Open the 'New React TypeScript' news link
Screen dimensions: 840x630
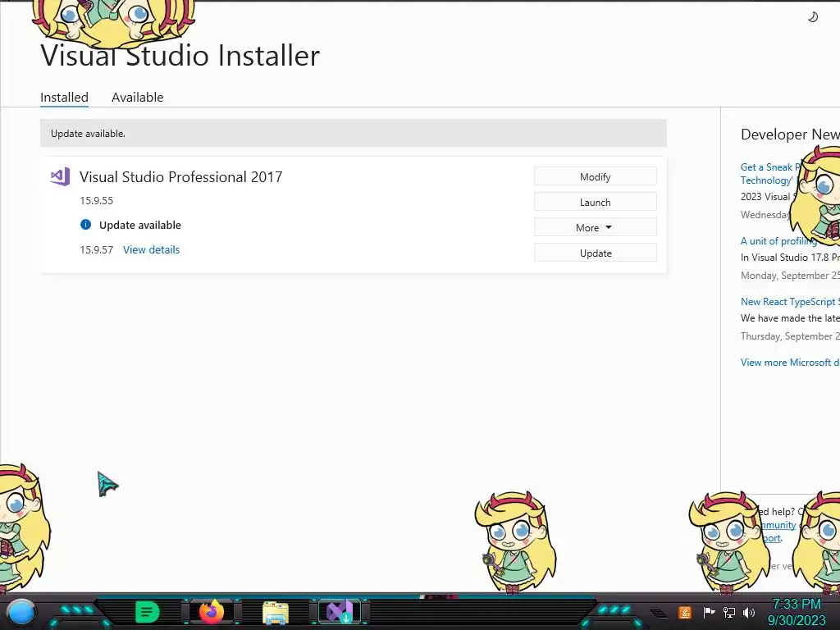click(790, 302)
